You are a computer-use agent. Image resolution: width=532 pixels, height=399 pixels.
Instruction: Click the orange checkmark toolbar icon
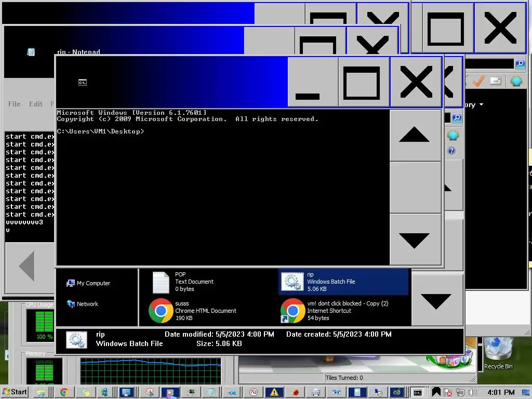pyautogui.click(x=478, y=81)
